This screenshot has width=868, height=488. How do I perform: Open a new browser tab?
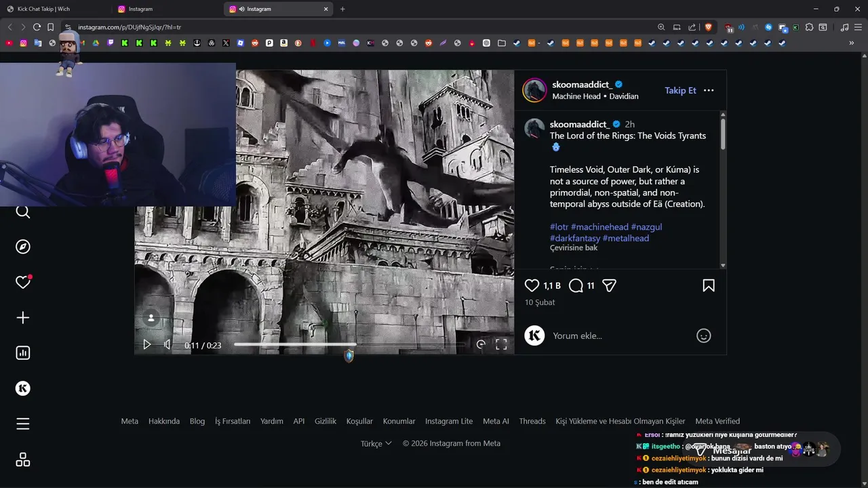pos(342,9)
